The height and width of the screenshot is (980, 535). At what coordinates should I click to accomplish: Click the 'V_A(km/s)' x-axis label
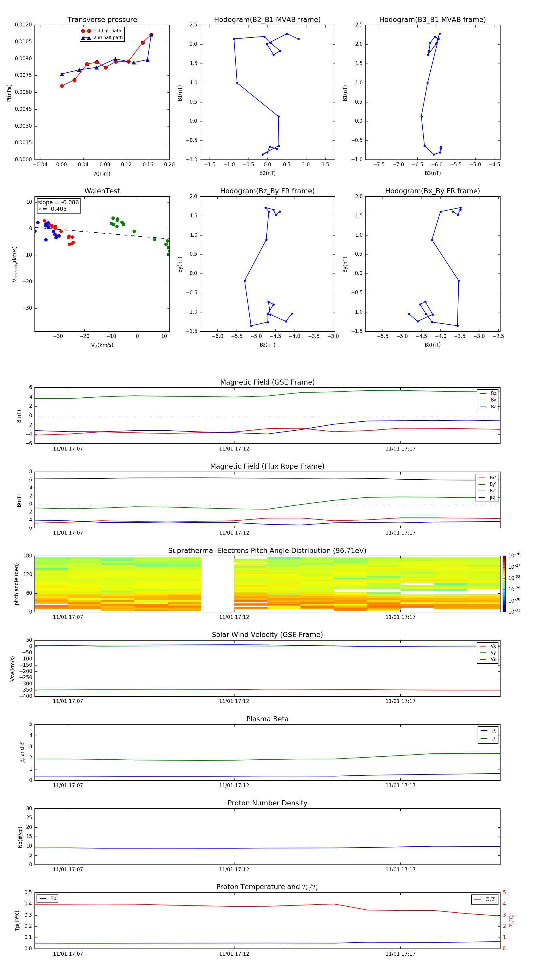coord(102,345)
